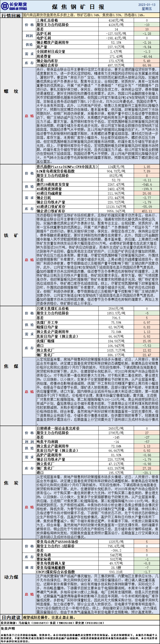This screenshot has width=160, height=644.
Task: Select the value 852元/吨
Action: (x=116, y=176)
